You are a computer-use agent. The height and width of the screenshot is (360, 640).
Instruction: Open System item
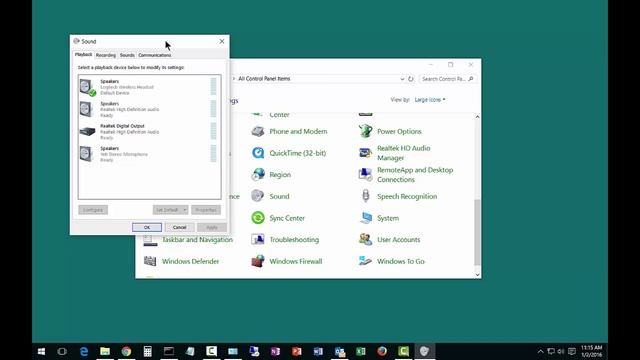tap(379, 218)
